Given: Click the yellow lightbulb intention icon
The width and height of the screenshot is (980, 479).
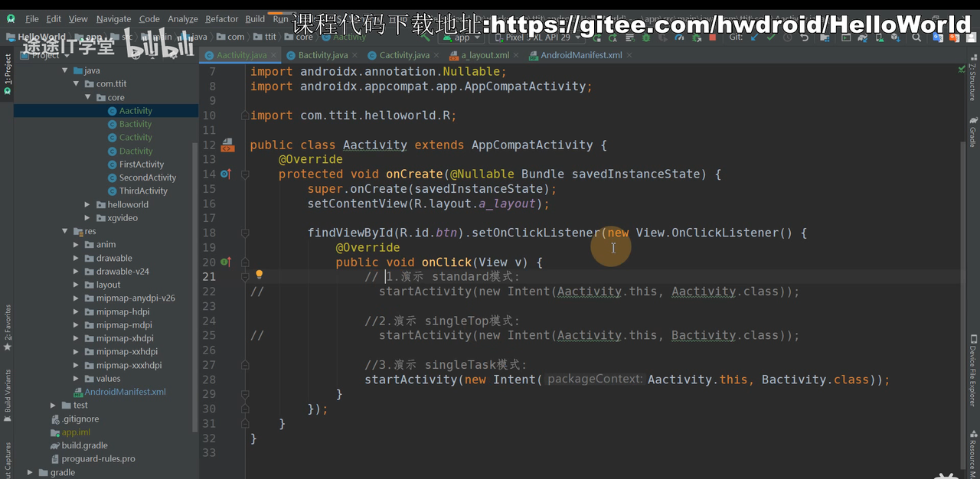Looking at the screenshot, I should coord(259,275).
